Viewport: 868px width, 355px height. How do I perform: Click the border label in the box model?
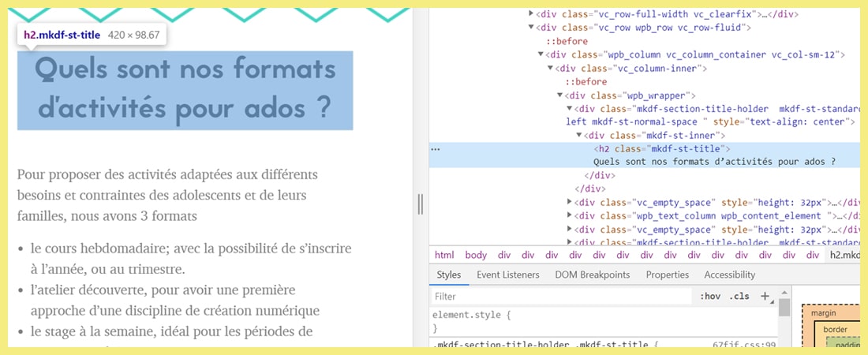click(835, 330)
